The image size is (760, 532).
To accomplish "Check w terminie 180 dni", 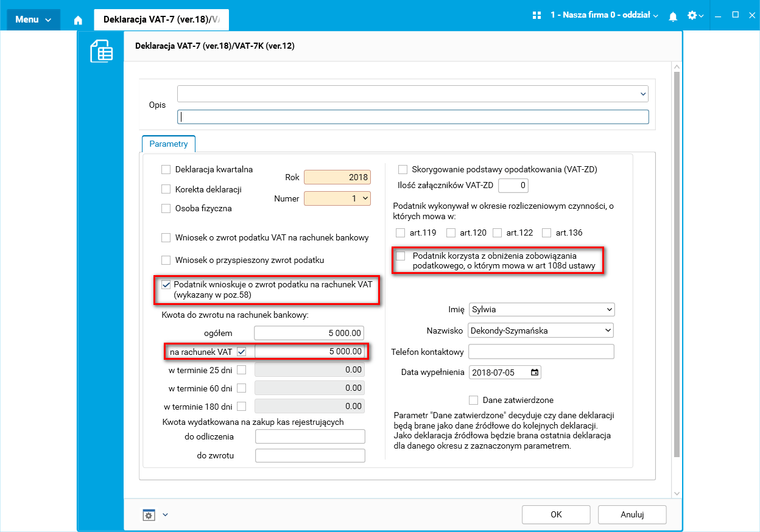I will point(242,407).
